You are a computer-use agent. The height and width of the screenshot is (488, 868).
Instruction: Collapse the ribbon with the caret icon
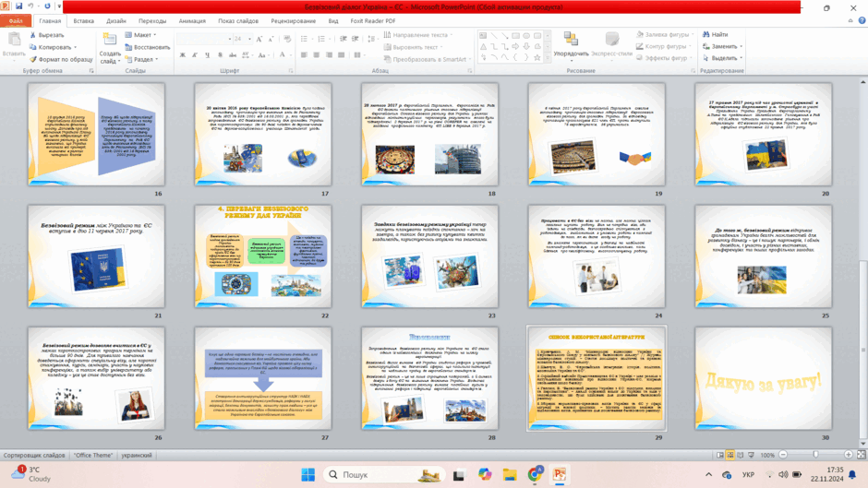[x=850, y=20]
